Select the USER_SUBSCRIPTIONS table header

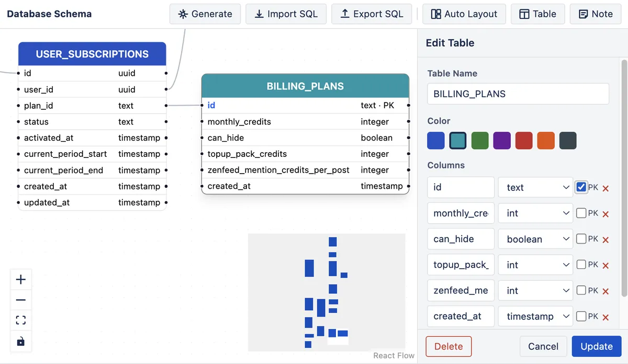click(x=92, y=54)
